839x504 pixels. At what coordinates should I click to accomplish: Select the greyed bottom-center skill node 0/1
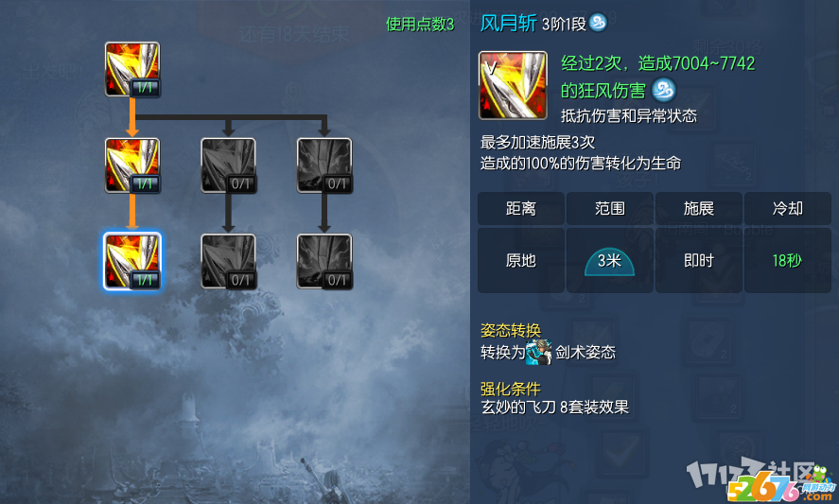pos(229,262)
